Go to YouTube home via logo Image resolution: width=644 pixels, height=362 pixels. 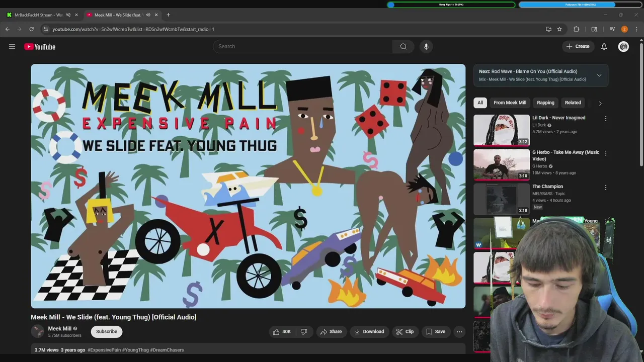40,47
